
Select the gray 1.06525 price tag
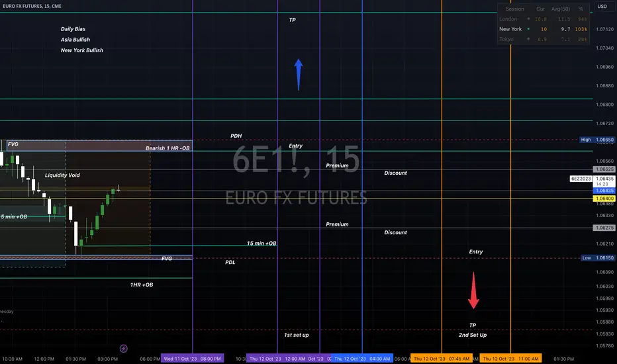click(604, 169)
